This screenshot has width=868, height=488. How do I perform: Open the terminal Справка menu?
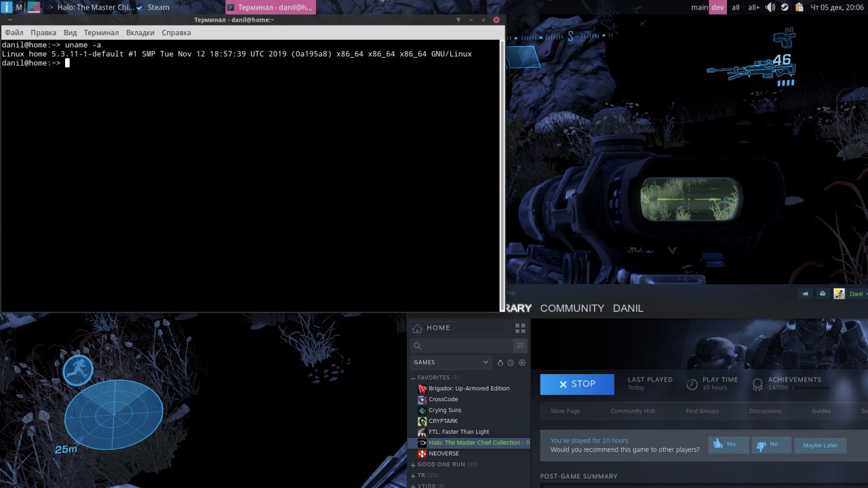pyautogui.click(x=176, y=33)
